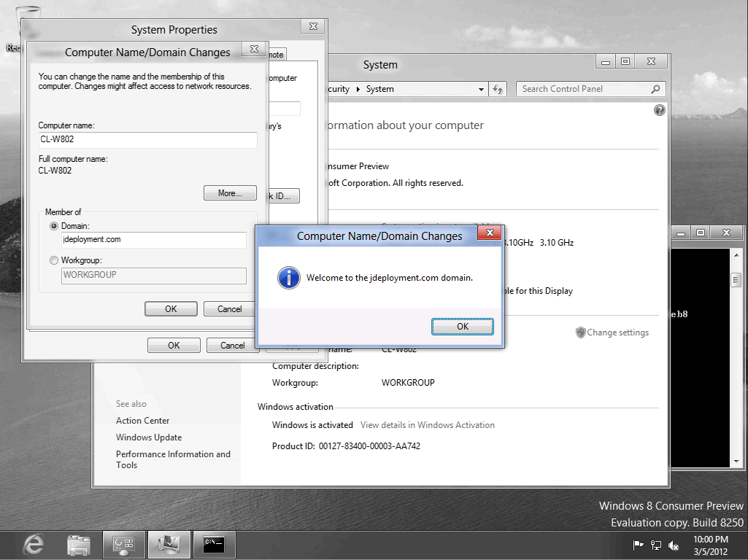
Task: Open the Remote tab in System Properties
Action: coord(276,55)
